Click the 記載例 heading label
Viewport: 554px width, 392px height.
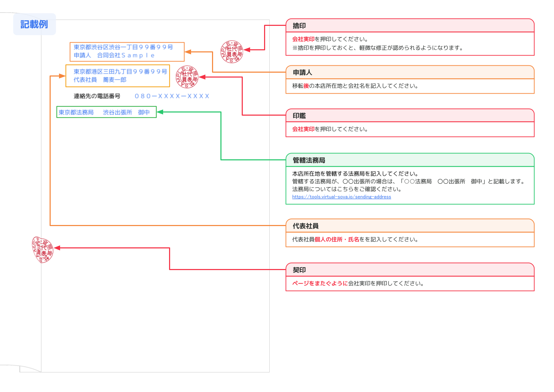coord(34,24)
